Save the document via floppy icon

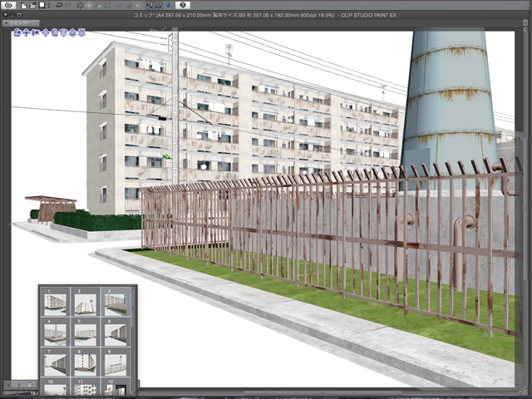(42, 6)
